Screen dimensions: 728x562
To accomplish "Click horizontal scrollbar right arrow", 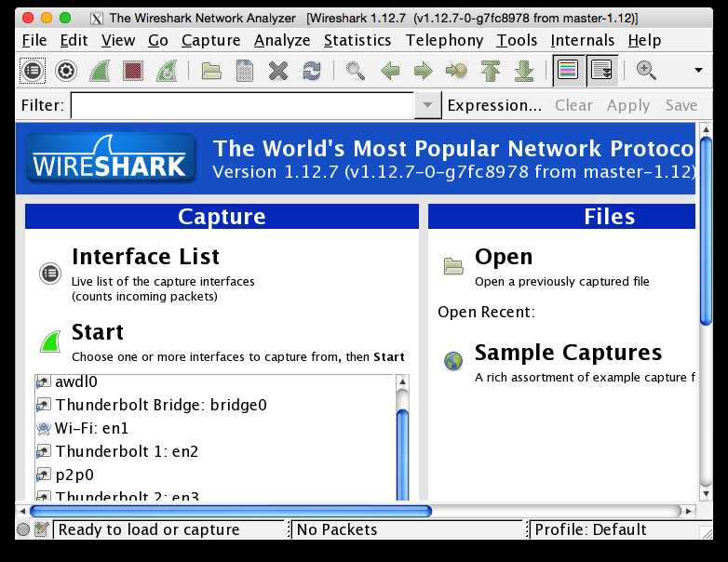I will (x=688, y=511).
